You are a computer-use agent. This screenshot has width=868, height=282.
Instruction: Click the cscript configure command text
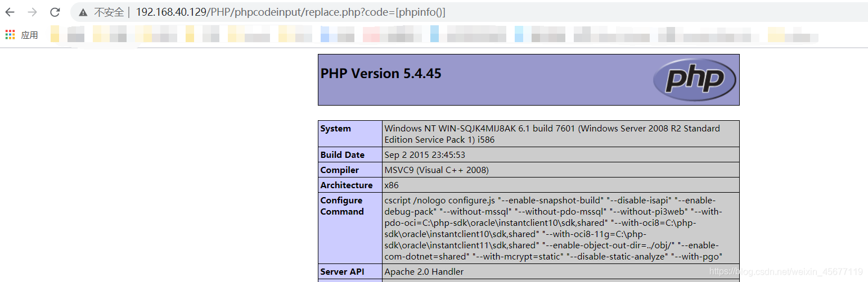[553, 228]
